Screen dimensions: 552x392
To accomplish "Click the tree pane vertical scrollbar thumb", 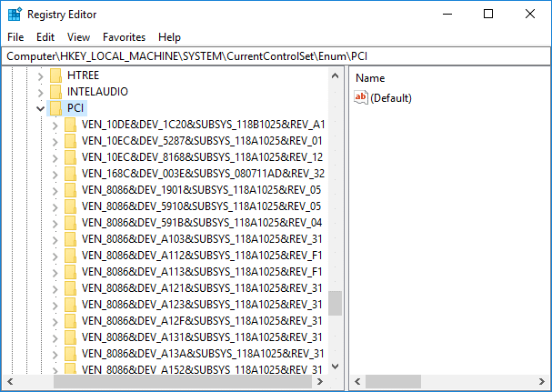I will (336, 303).
